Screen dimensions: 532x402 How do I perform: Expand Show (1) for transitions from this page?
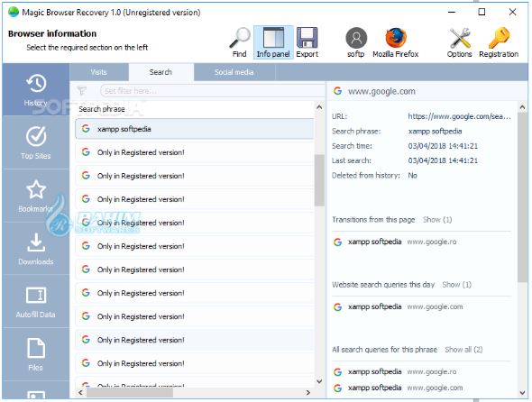(437, 220)
